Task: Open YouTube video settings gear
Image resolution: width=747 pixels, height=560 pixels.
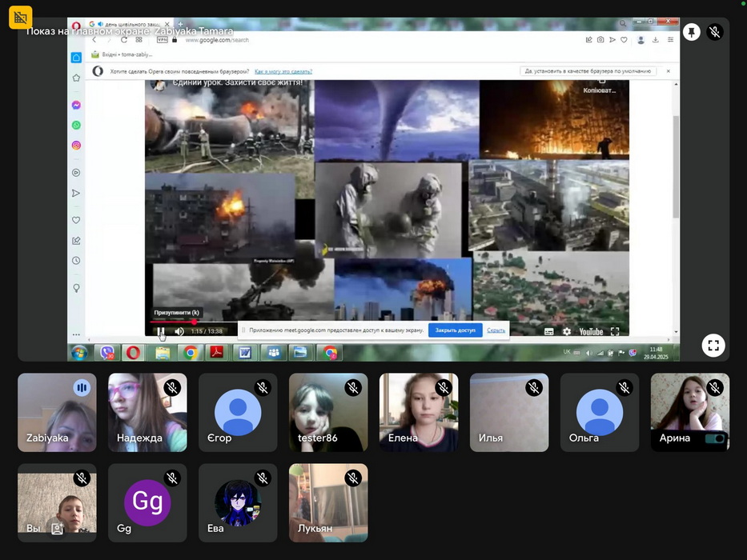Action: tap(567, 331)
